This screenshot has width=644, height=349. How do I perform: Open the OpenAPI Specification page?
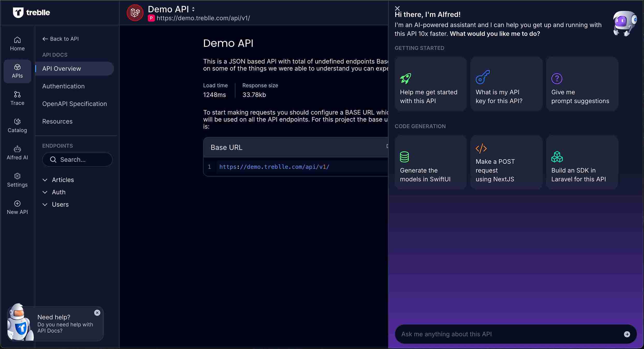(x=75, y=104)
